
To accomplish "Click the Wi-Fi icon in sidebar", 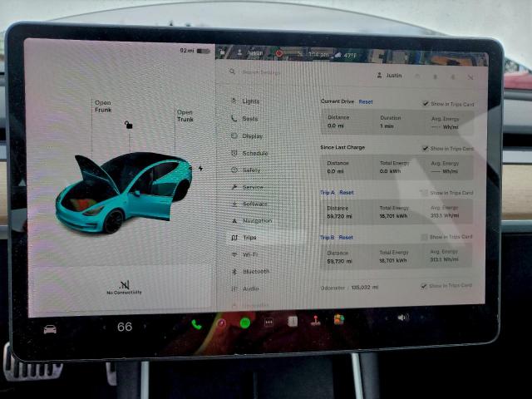I will coord(234,254).
